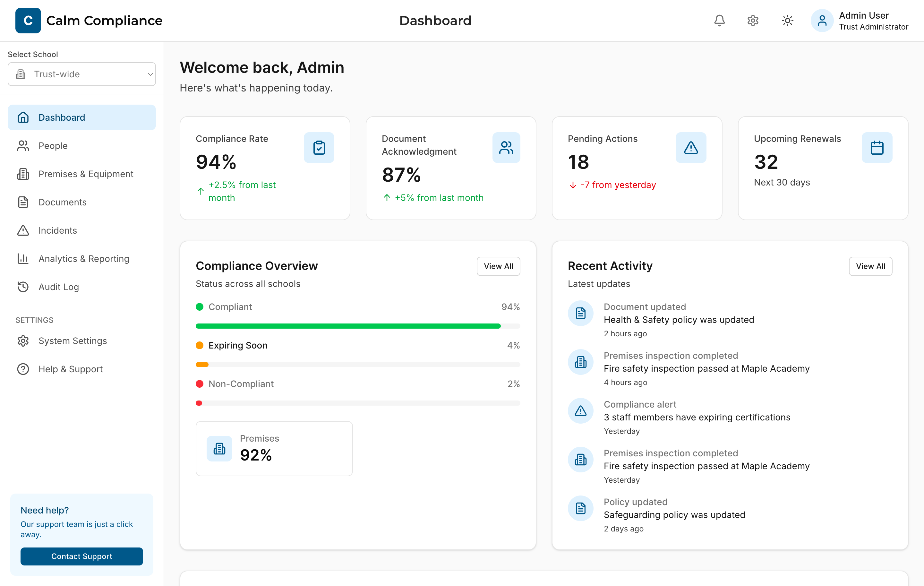Screen dimensions: 924x586
Task: Click '+5% from last month' text
Action: tap(439, 198)
